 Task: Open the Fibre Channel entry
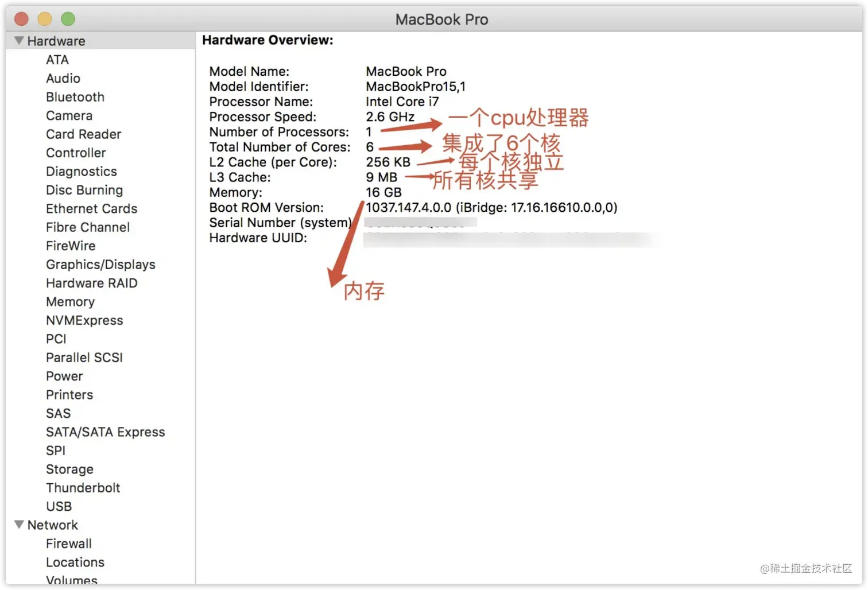tap(88, 227)
